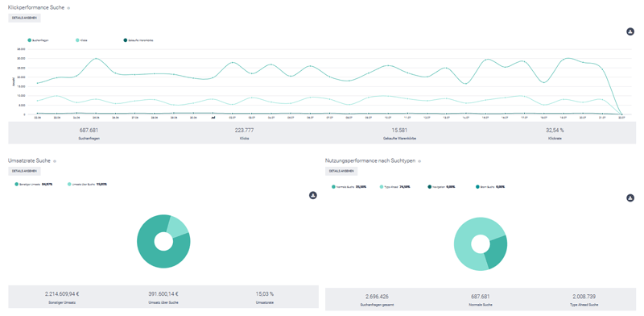Select the small Umsatz über Suche donut segment
The height and width of the screenshot is (316, 644).
pyautogui.click(x=178, y=227)
